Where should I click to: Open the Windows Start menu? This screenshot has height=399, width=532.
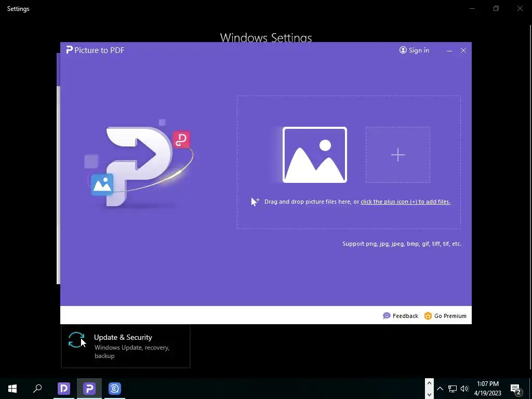pos(12,389)
